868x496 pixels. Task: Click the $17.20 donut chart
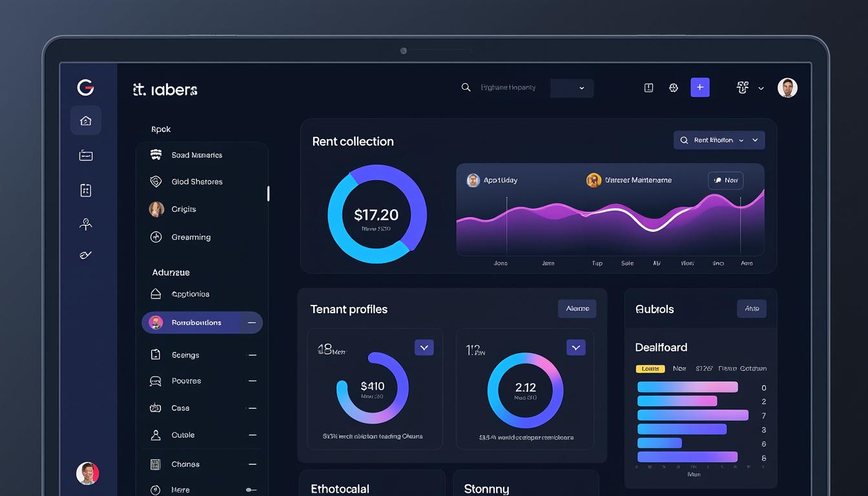(x=377, y=214)
